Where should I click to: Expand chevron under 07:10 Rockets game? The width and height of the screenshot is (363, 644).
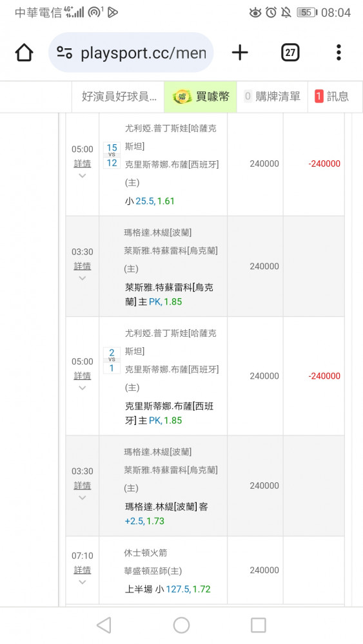tap(83, 582)
